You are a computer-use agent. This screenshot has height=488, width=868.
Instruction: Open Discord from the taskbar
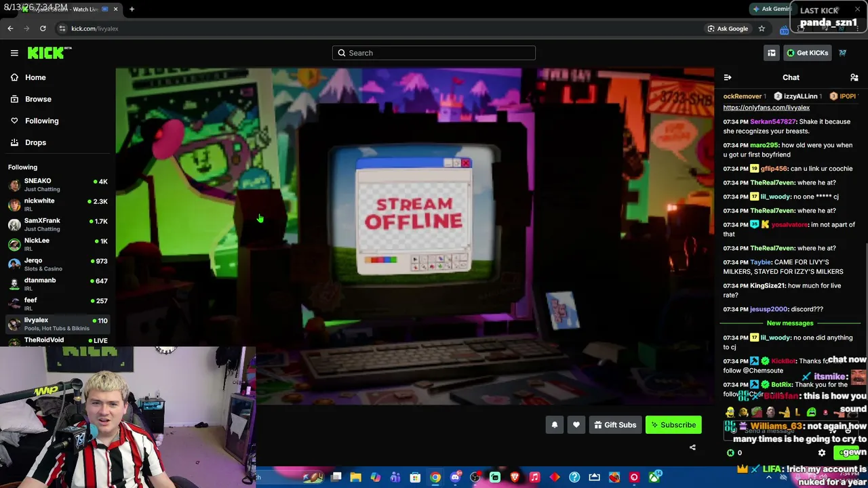(455, 477)
